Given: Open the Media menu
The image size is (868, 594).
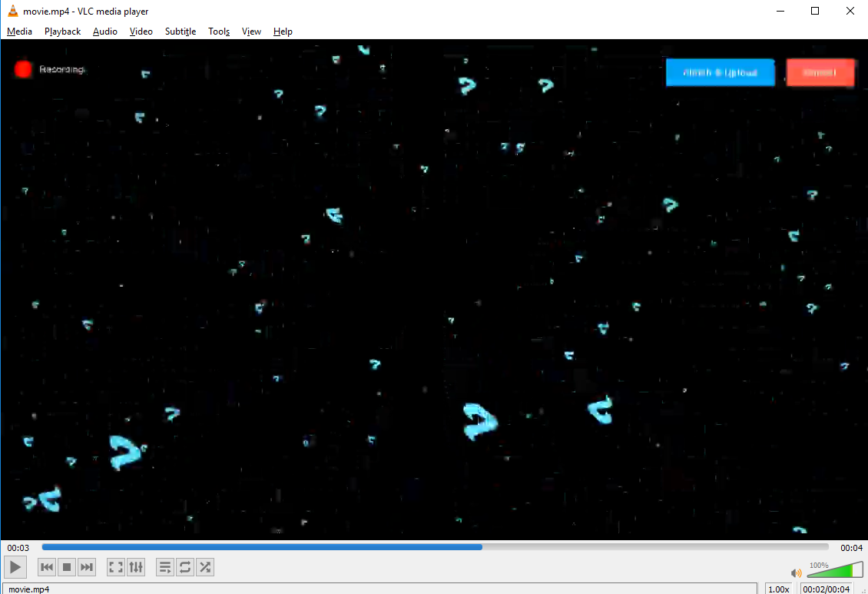Looking at the screenshot, I should pos(19,32).
